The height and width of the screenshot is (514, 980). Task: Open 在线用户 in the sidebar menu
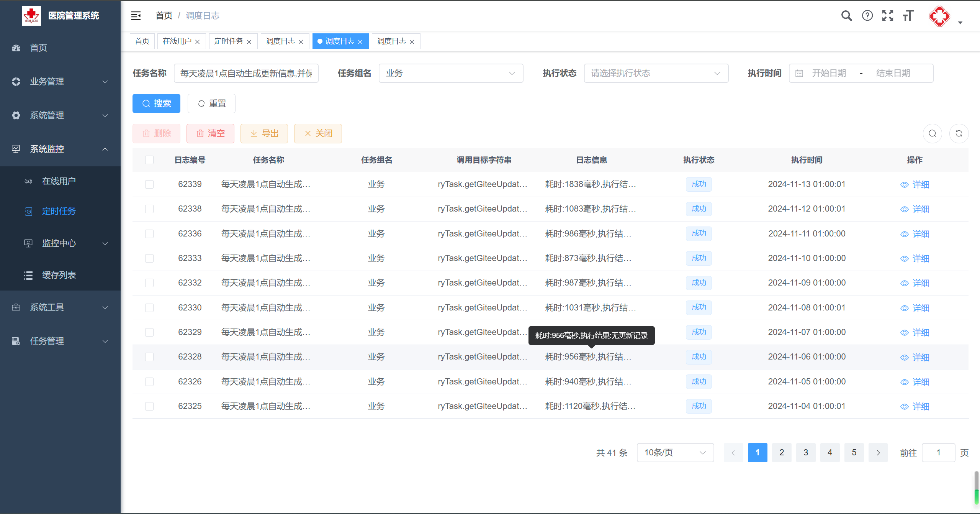point(59,181)
